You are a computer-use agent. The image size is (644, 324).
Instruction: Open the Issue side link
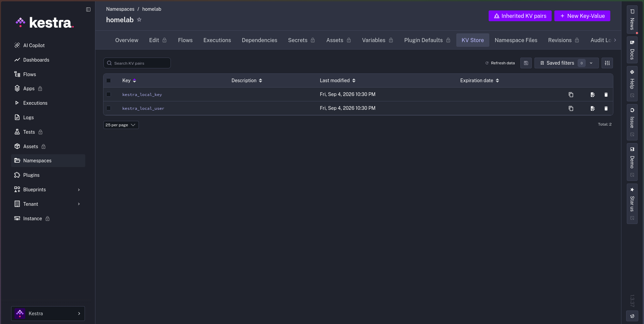[x=632, y=122]
